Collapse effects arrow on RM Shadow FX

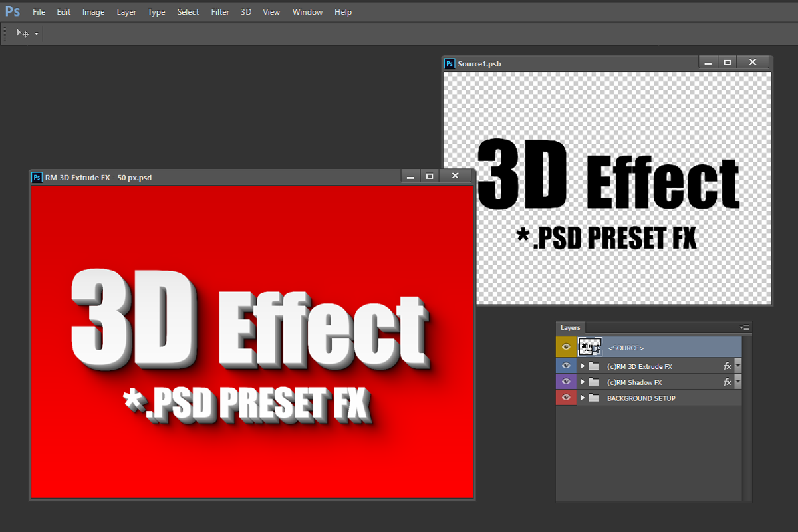[x=737, y=382]
